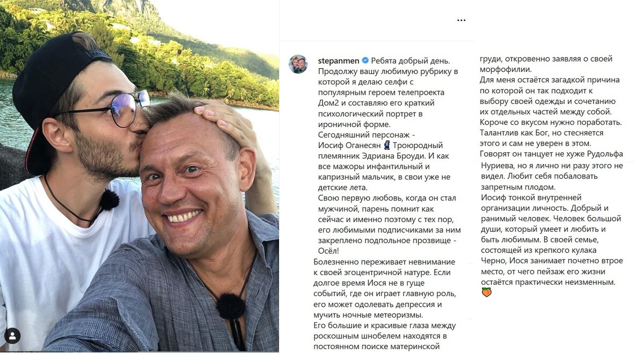Open the stepanmen profile avatar
Viewport: 644px width, 355px height.
coord(298,64)
